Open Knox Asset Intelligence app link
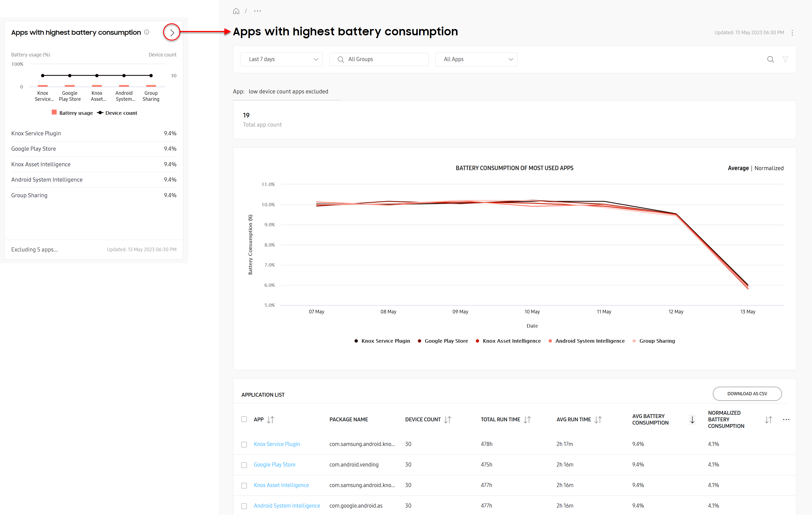The width and height of the screenshot is (812, 515). coord(281,485)
